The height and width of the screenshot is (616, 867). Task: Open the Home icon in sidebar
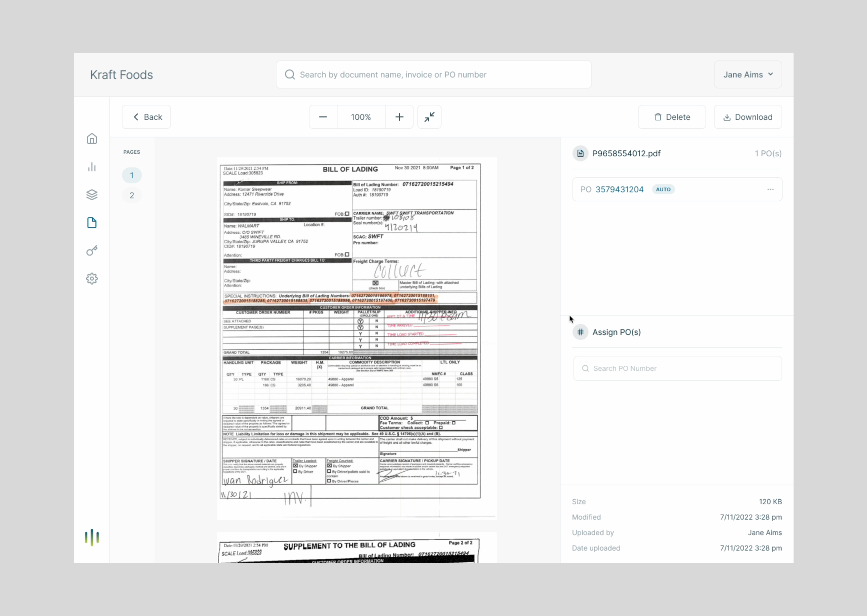pyautogui.click(x=92, y=139)
